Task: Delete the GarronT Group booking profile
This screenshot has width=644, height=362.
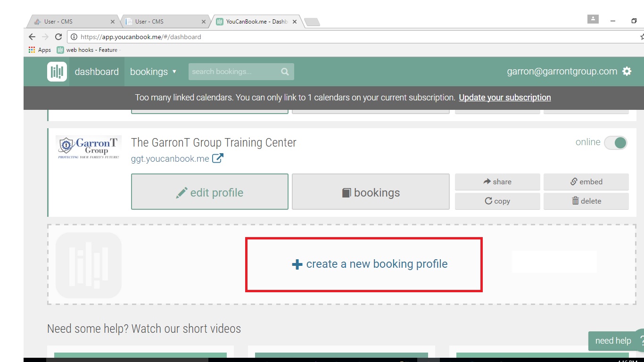Action: (x=586, y=201)
